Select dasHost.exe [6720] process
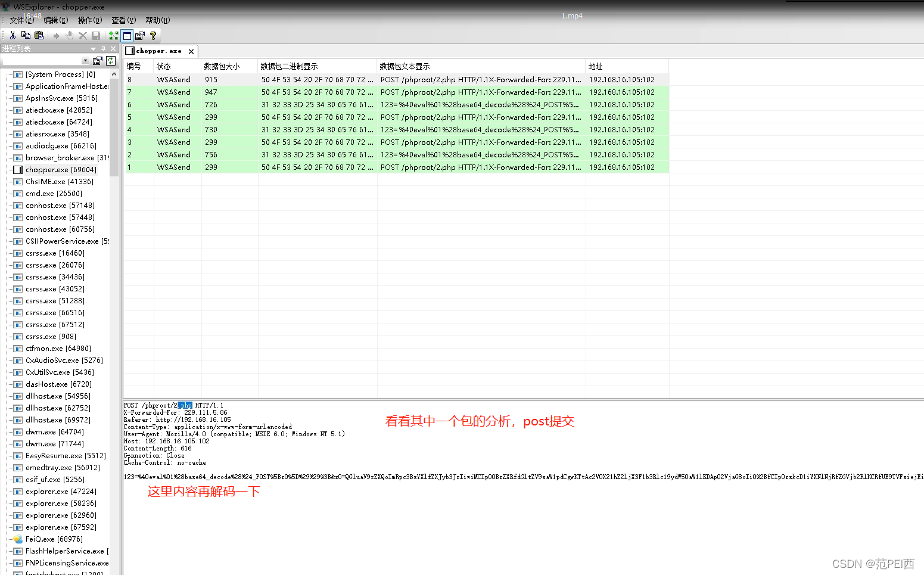Viewport: 924px width, 575px height. 58,384
